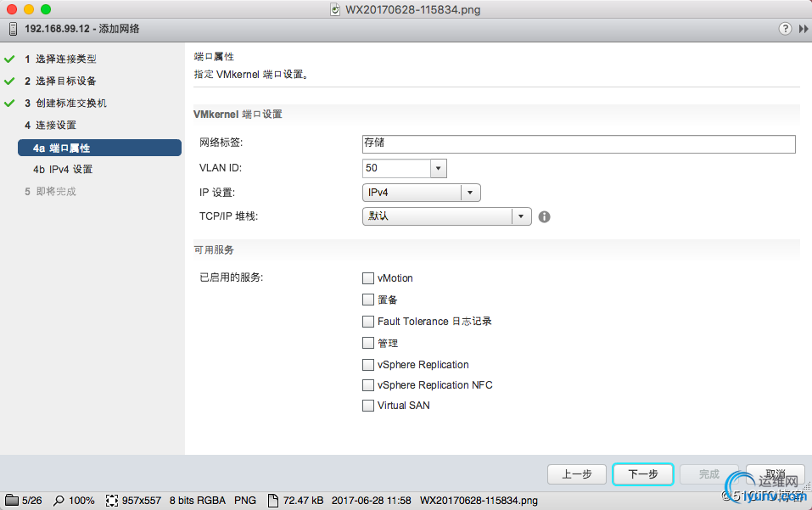The image size is (812, 510).
Task: Enable the 置备 service checkbox
Action: (368, 300)
